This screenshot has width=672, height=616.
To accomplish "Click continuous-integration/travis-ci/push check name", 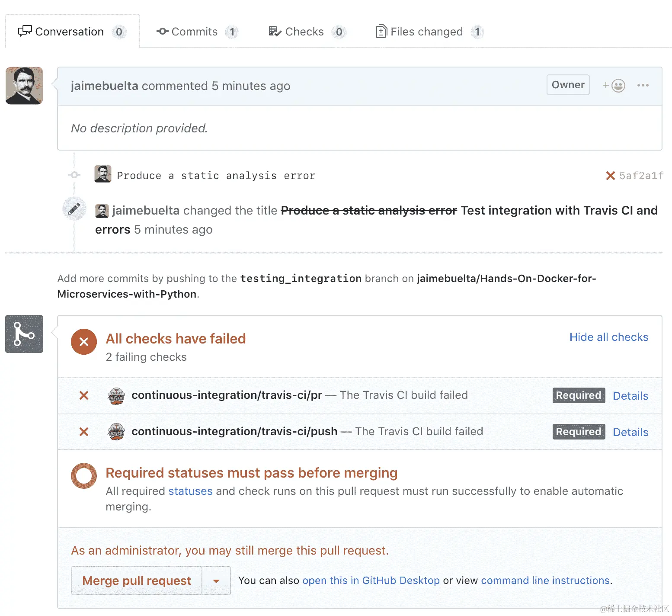I will tap(234, 431).
